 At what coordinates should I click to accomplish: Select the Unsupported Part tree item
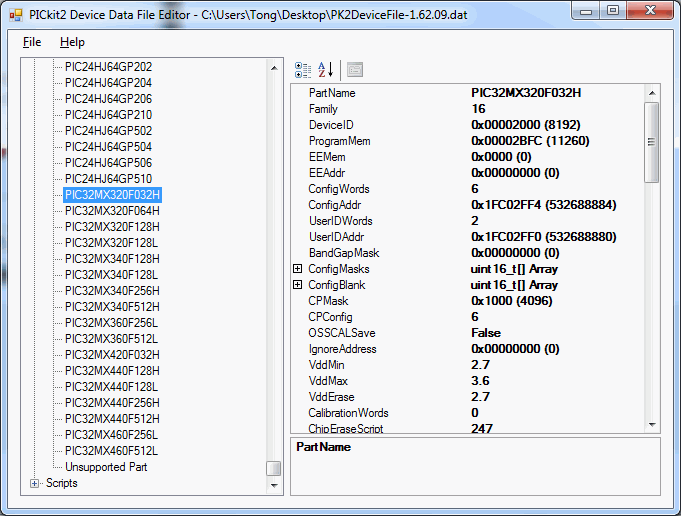click(106, 467)
